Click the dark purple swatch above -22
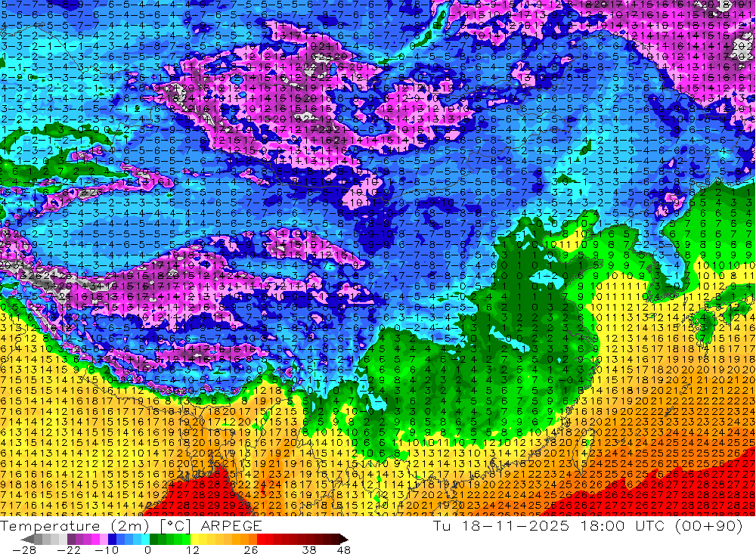The width and height of the screenshot is (756, 554). (71, 539)
